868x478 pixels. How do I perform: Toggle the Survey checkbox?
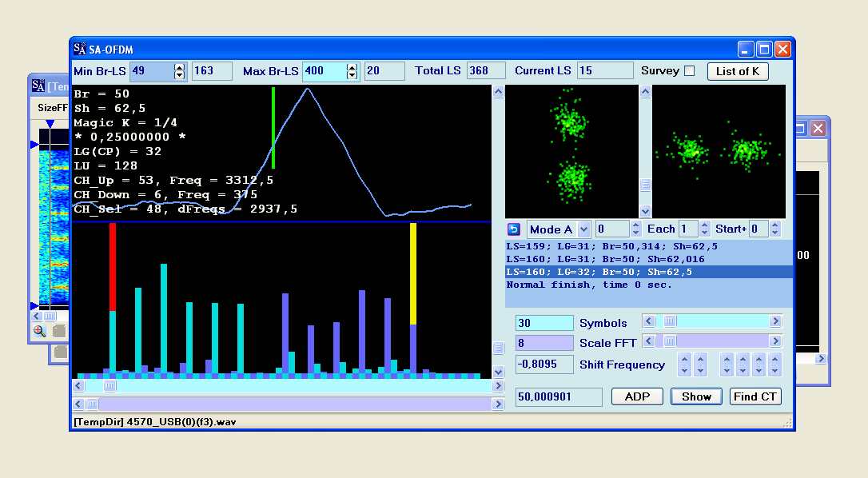point(689,71)
